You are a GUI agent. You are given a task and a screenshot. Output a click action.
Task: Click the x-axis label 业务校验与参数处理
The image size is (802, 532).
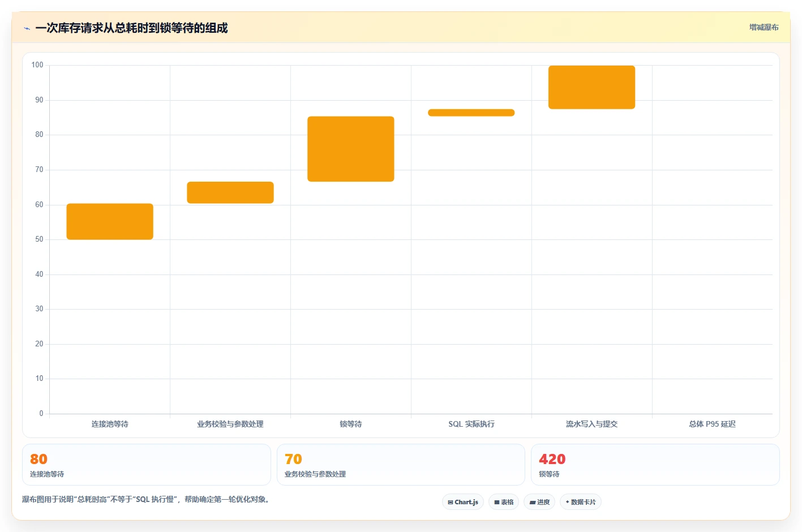pyautogui.click(x=230, y=424)
